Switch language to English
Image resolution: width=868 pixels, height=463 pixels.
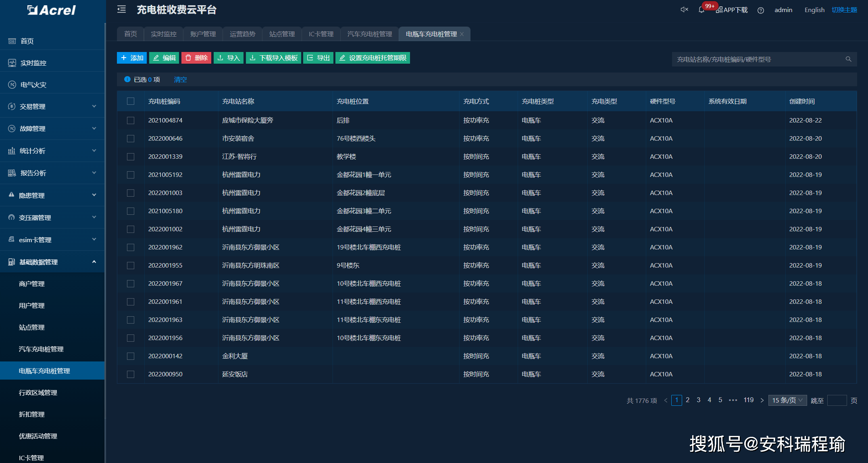[814, 10]
